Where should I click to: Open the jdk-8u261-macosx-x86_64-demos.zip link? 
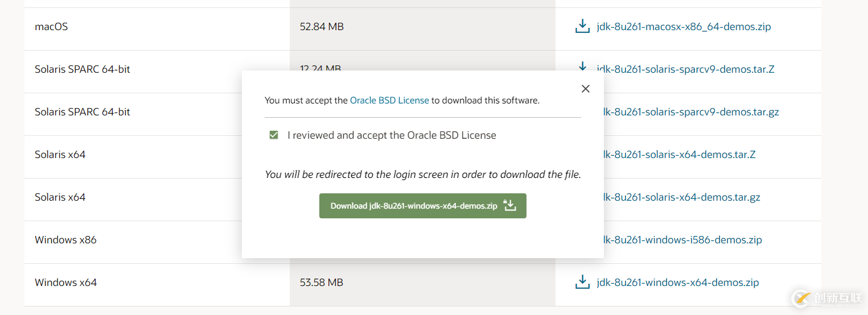(684, 27)
